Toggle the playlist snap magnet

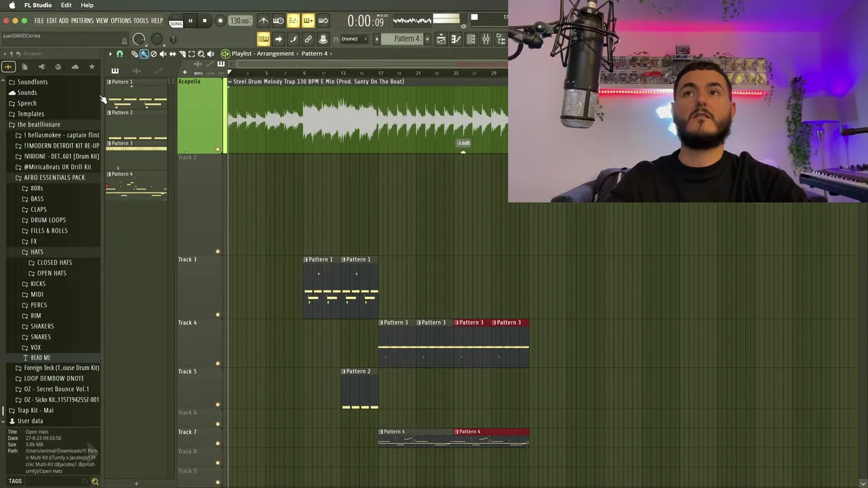click(119, 54)
